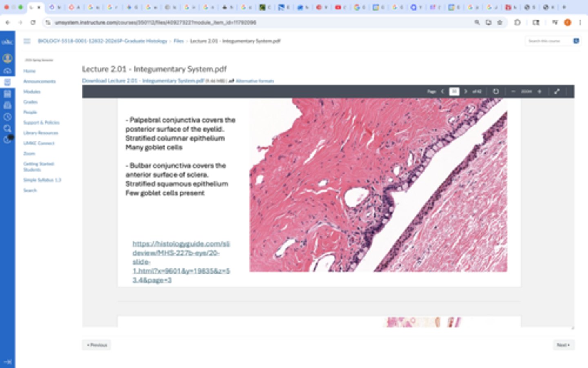Close the active Lecture tab
This screenshot has height=368, width=588.
(39, 7)
